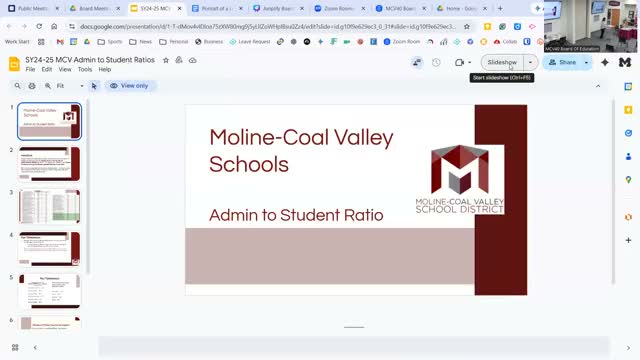Expand the side panel with right arrow
640x360 pixels.
click(x=628, y=348)
